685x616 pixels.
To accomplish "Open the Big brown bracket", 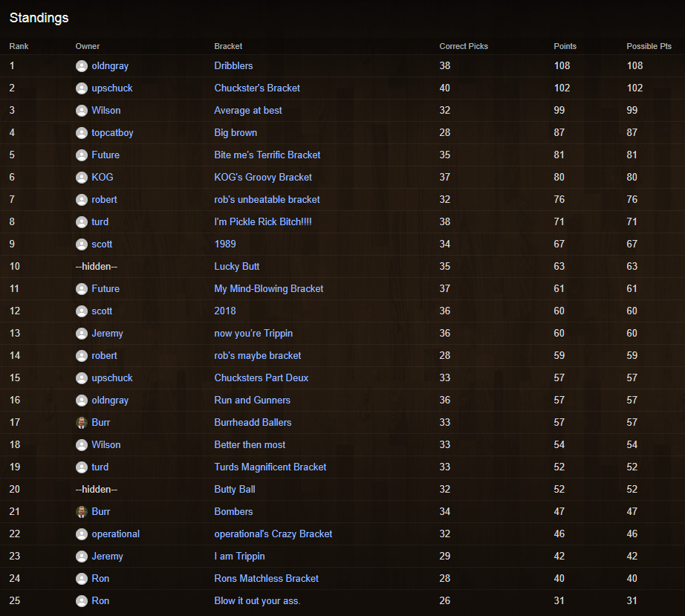I will 236,132.
